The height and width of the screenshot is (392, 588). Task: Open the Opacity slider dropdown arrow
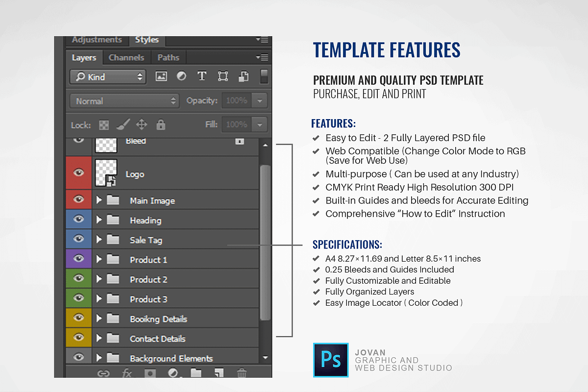(260, 101)
